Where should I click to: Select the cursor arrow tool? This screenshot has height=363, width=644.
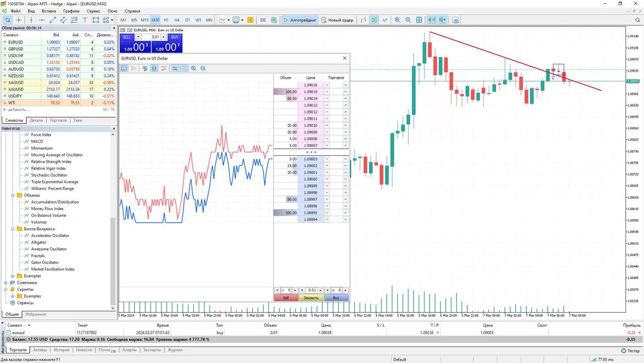pos(8,20)
